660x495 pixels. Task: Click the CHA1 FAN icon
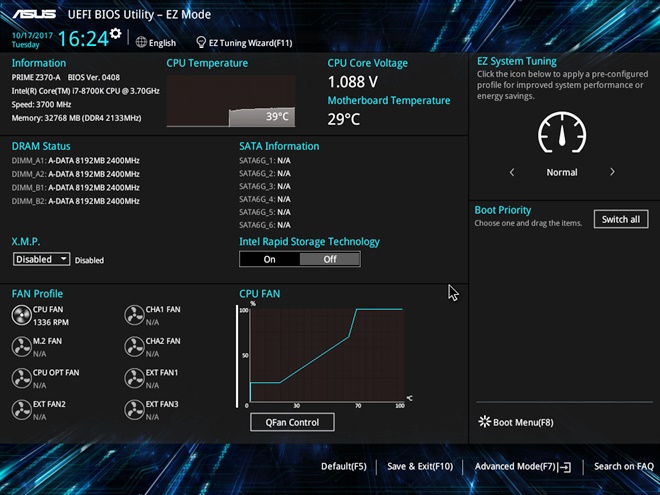(134, 316)
